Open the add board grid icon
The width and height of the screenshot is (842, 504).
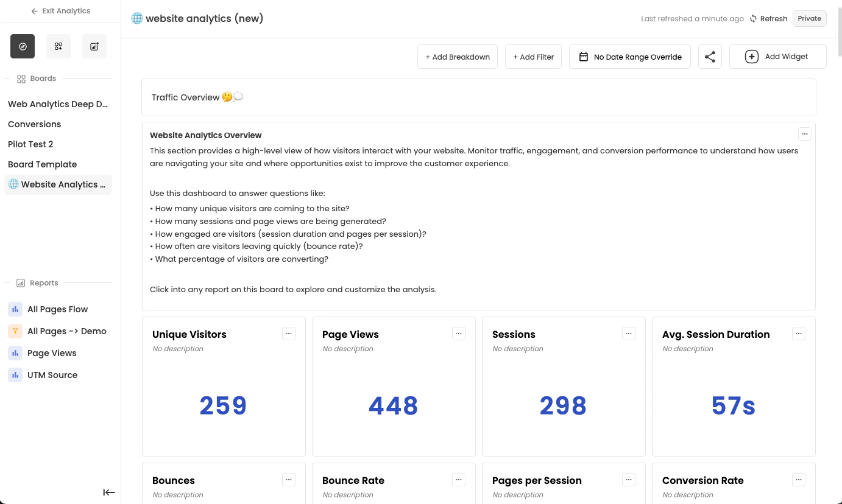(58, 46)
